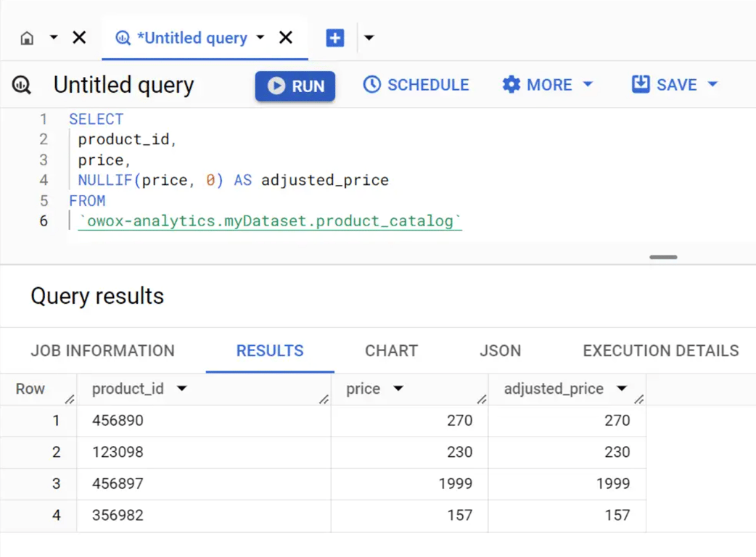Close the Untitled query tab
Viewport: 756px width, 557px height.
(285, 37)
